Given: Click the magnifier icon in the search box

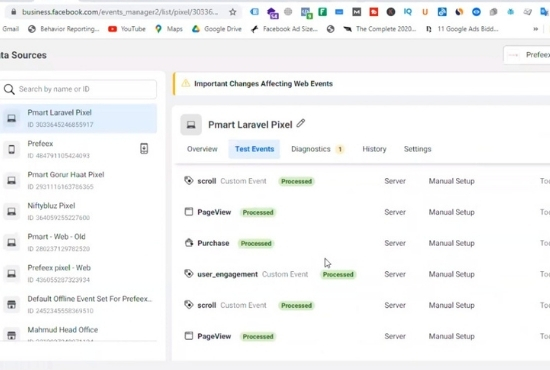Looking at the screenshot, I should 9,89.
